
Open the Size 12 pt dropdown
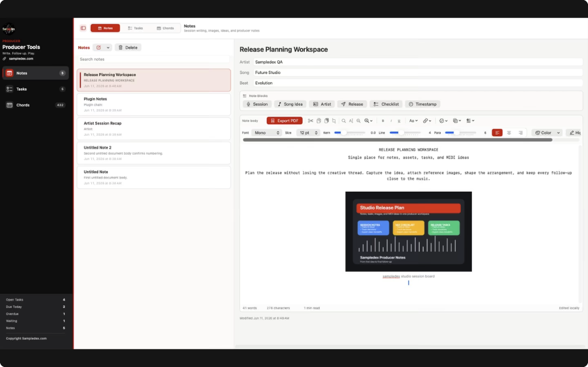point(308,133)
